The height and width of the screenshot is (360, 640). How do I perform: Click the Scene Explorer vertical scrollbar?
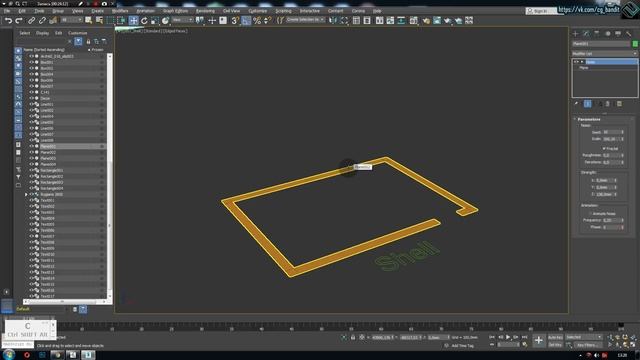(x=109, y=176)
